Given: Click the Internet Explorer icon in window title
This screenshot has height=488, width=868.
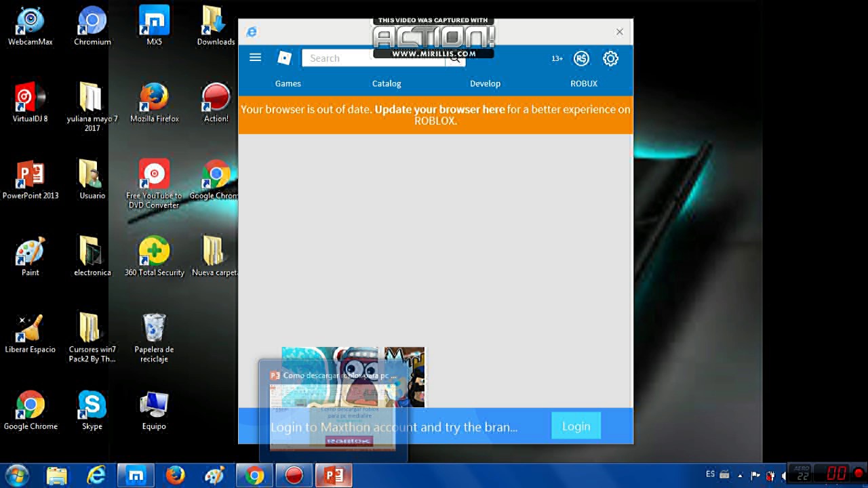Looking at the screenshot, I should pos(252,32).
